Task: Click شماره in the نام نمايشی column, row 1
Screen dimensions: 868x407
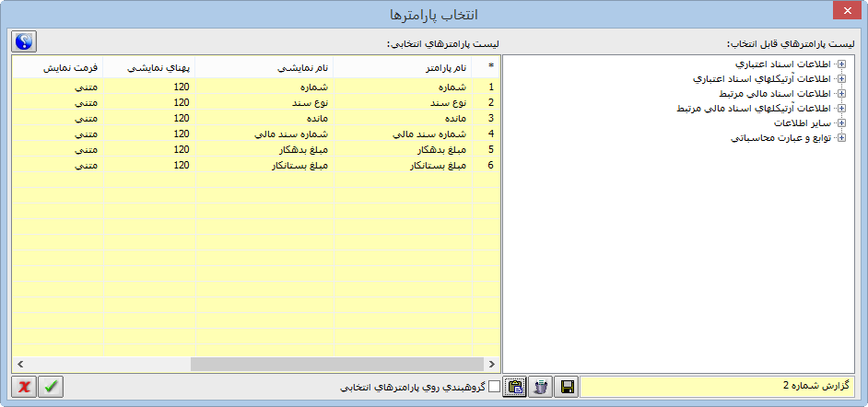Action: [x=264, y=87]
